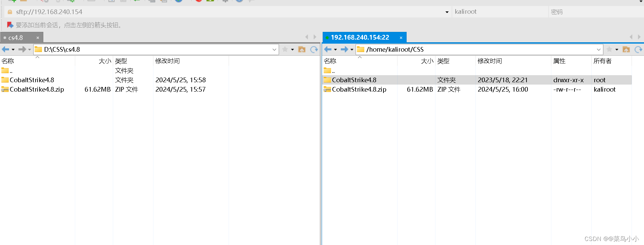This screenshot has width=644, height=245.
Task: Go to local home folder icon
Action: pyautogui.click(x=302, y=49)
